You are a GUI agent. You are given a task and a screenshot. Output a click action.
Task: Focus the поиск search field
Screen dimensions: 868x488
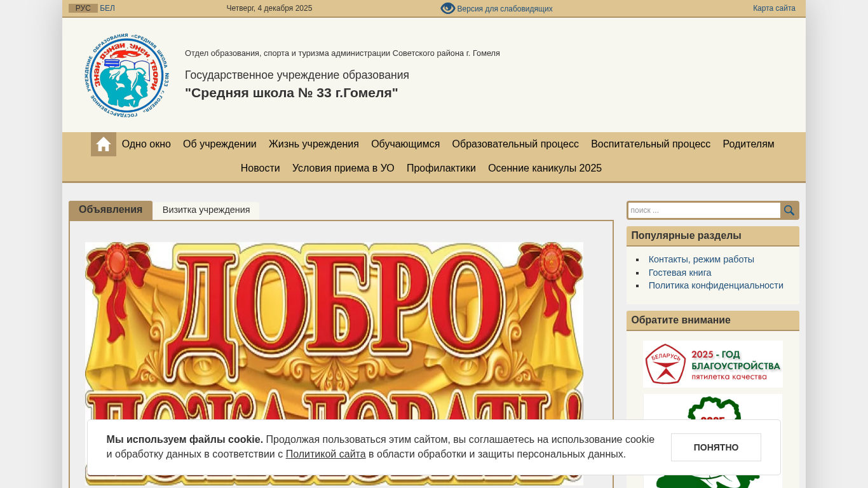[x=704, y=210]
